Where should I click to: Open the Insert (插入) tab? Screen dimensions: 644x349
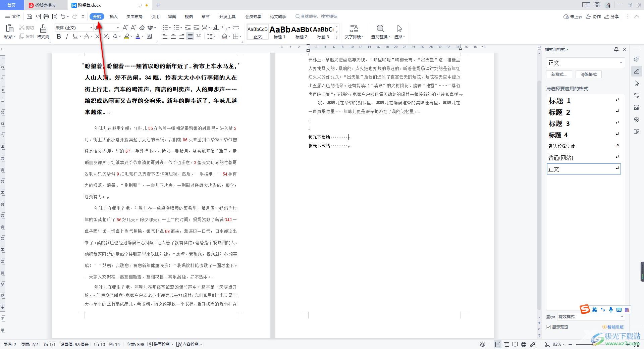(x=114, y=16)
